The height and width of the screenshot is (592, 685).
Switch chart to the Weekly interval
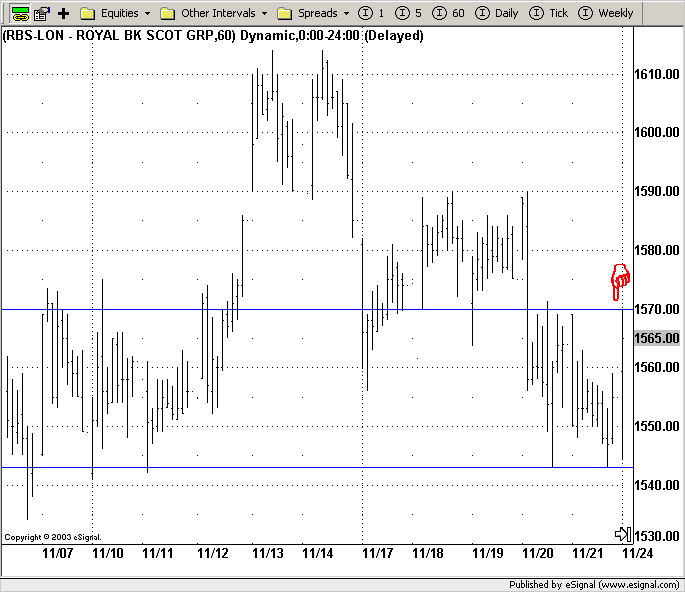(x=605, y=14)
